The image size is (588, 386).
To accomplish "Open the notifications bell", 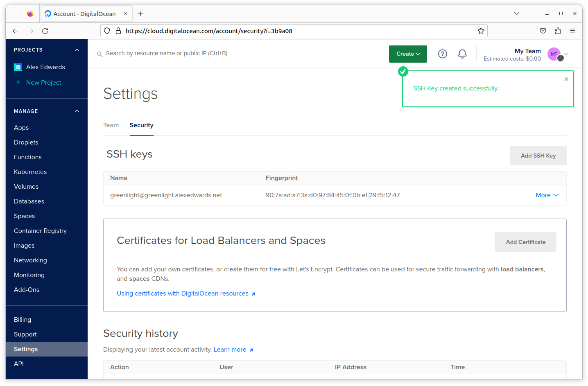I will 462,54.
